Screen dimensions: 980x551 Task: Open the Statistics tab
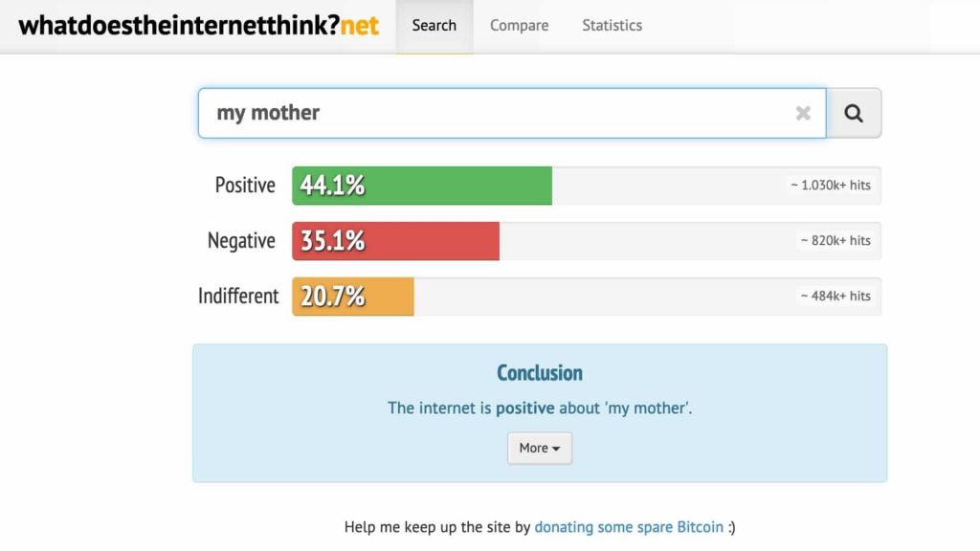point(612,26)
